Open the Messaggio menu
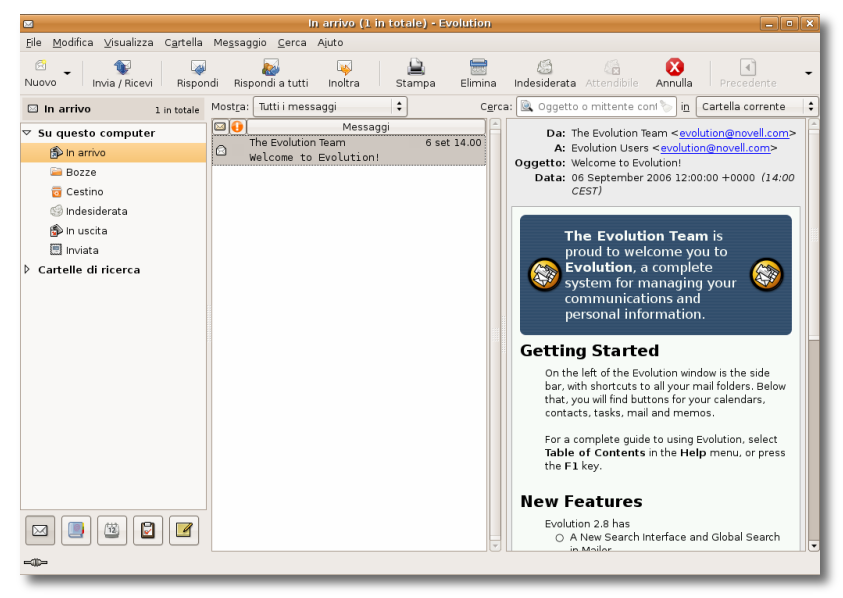 [240, 43]
